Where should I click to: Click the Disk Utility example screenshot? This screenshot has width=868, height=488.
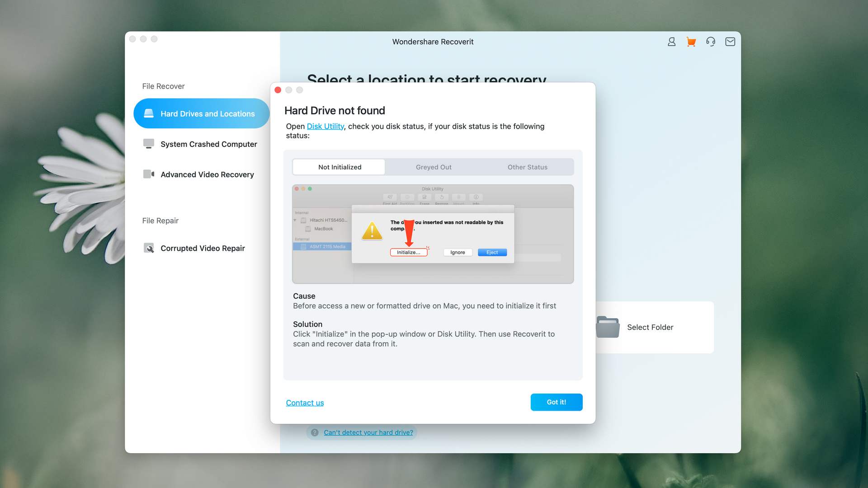tap(433, 234)
